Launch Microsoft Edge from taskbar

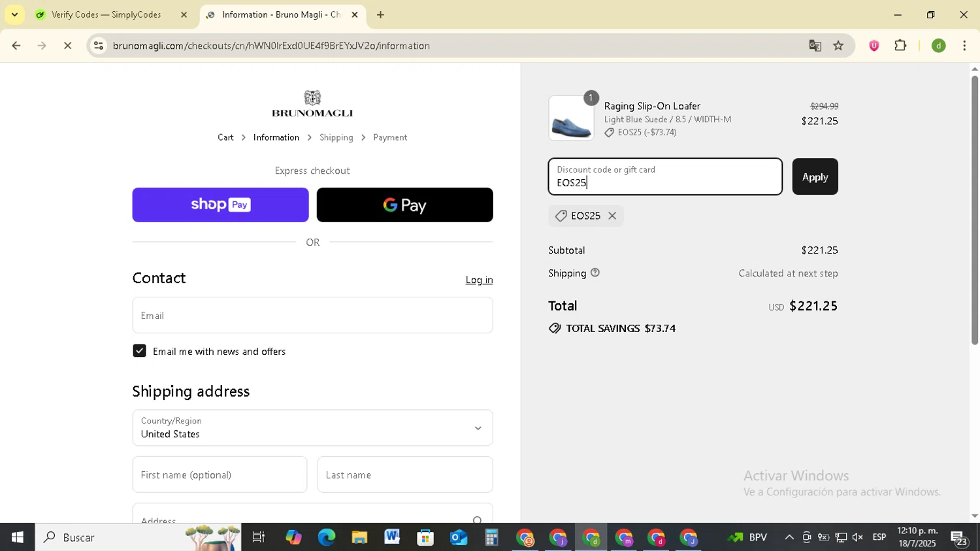coord(326,537)
